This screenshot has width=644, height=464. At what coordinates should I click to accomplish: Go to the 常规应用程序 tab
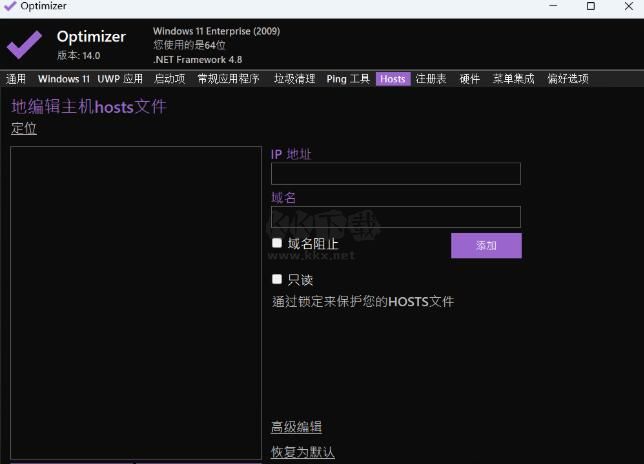pos(228,79)
